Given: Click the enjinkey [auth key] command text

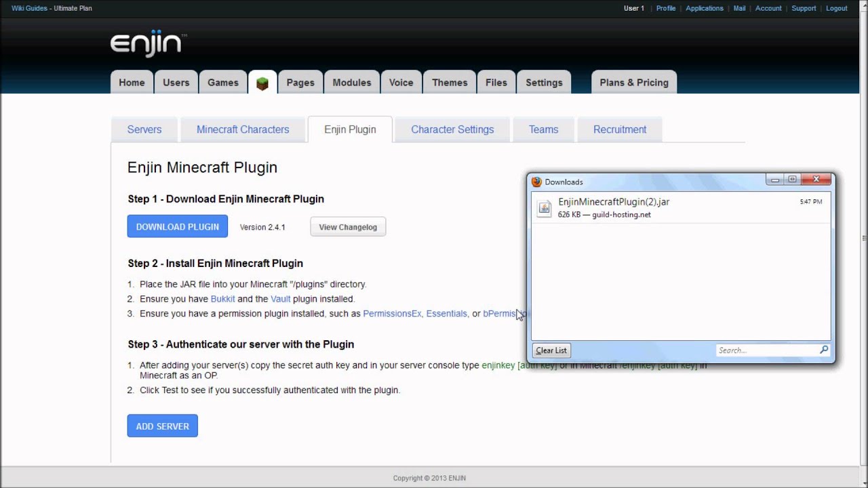Looking at the screenshot, I should 519,365.
